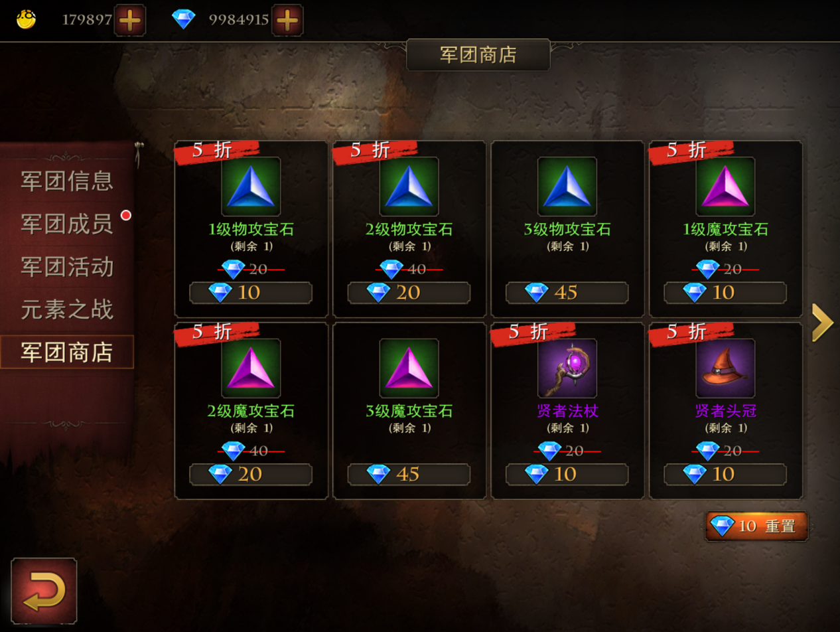Click the plus icon next to diamond balance
Screen dimensions: 840x632
(287, 20)
